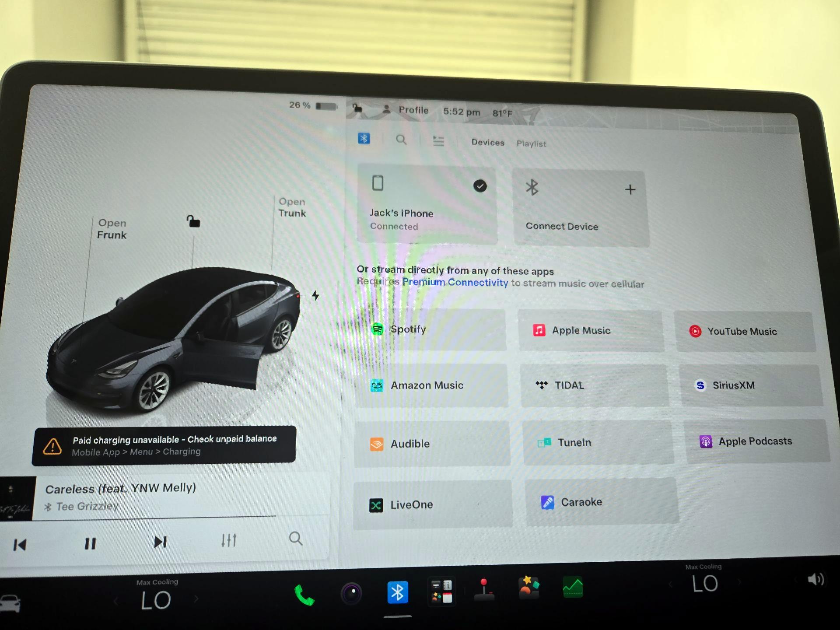Screen dimensions: 840x630
Task: Open the dashcam camera app
Action: [x=351, y=594]
